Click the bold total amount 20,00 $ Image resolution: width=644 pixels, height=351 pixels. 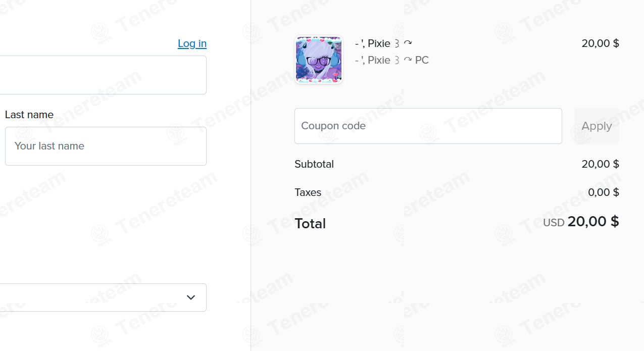593,222
